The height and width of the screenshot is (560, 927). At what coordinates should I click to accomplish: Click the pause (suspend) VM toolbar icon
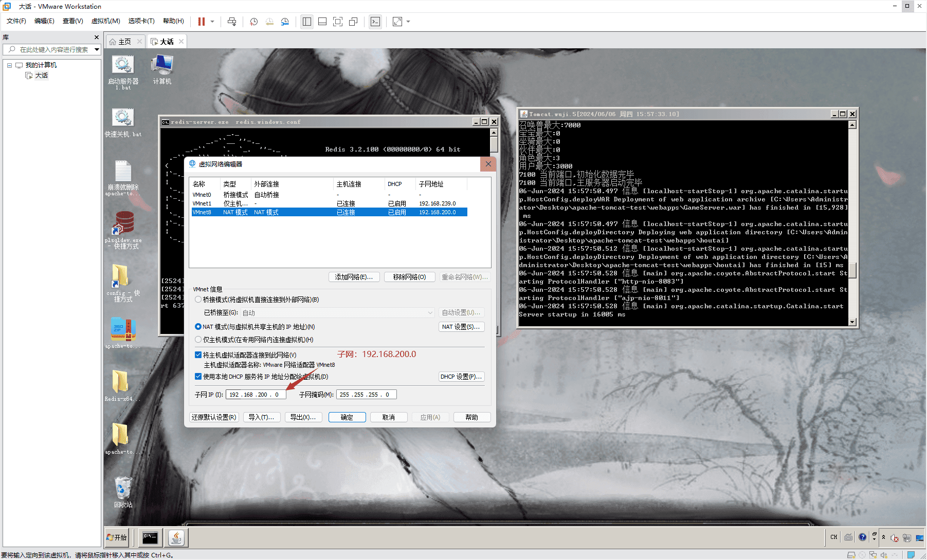pyautogui.click(x=202, y=22)
